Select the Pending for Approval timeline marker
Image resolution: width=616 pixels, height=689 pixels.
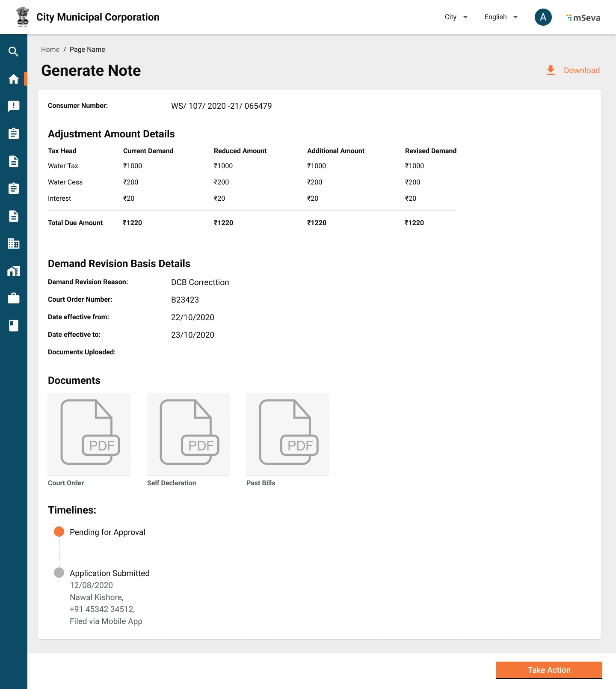59,532
